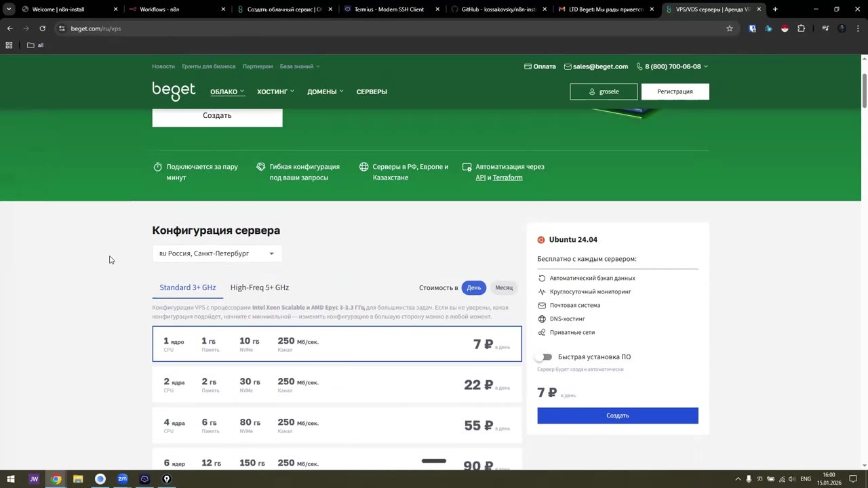Switch pricing to День

[x=474, y=287]
